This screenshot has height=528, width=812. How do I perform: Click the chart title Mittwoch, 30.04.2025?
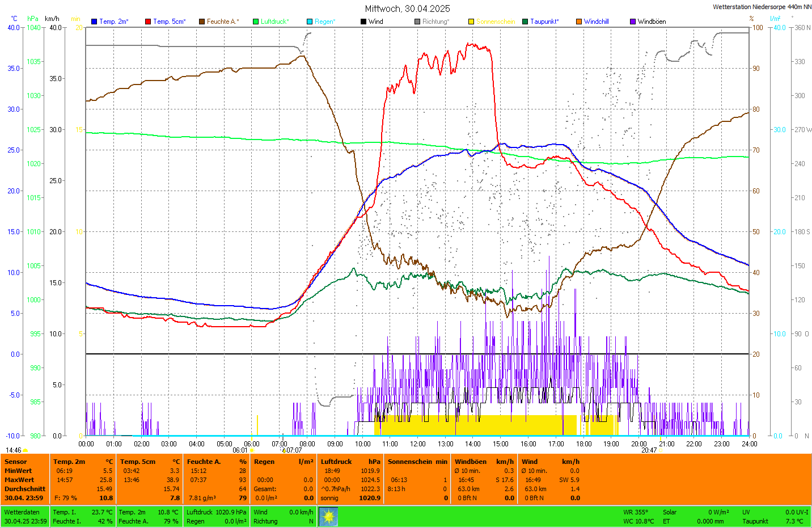point(407,9)
